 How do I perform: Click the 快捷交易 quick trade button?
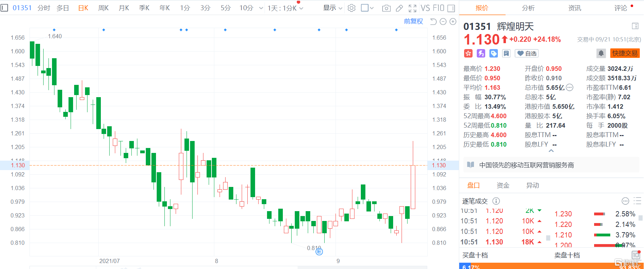[x=625, y=53]
